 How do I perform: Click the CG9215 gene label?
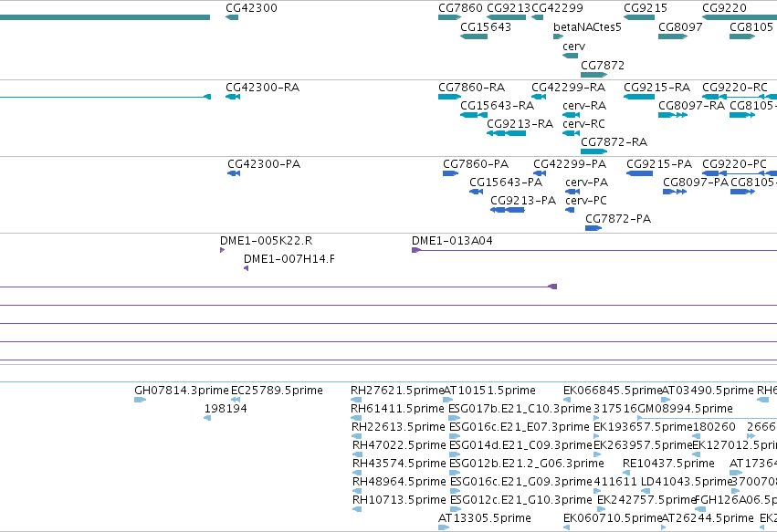tap(646, 8)
